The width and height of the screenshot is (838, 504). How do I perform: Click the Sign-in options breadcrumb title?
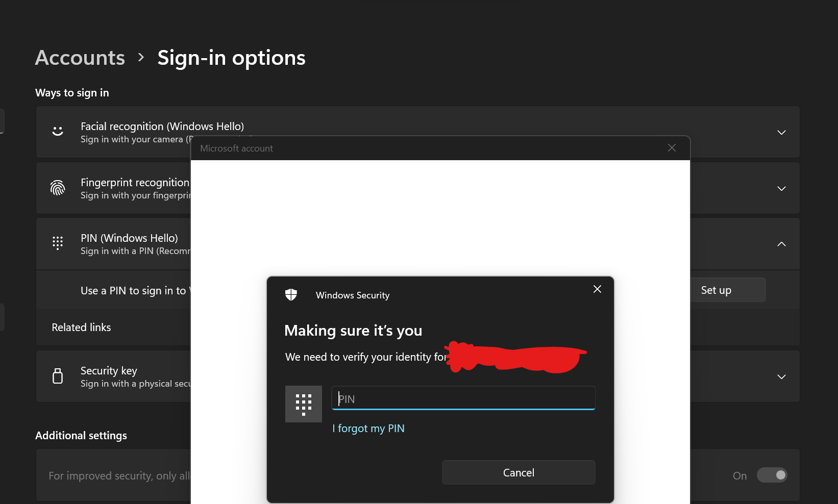231,58
